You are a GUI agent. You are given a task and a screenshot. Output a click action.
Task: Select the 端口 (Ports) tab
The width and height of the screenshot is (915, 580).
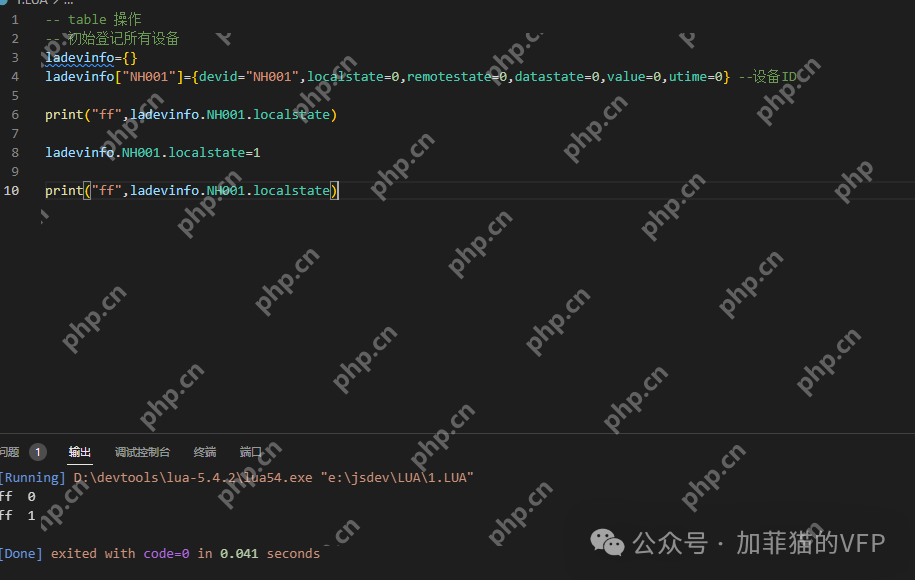(x=250, y=452)
